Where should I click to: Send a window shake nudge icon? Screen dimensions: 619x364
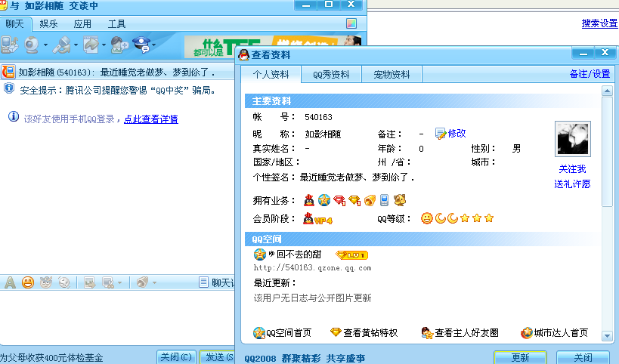64,282
